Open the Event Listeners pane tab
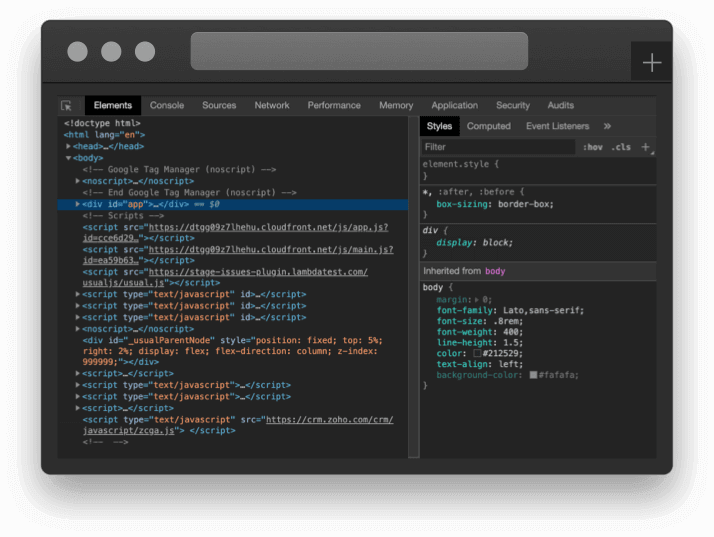This screenshot has width=714, height=537. pyautogui.click(x=557, y=126)
